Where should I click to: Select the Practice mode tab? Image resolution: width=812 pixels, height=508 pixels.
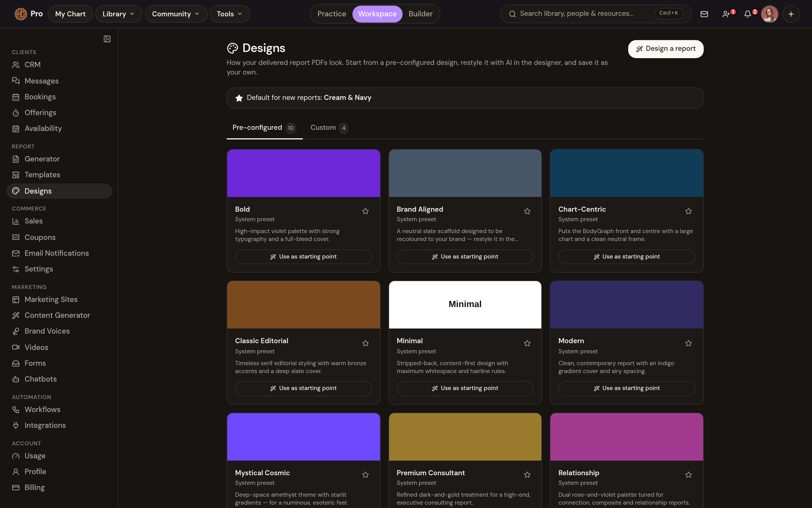pyautogui.click(x=332, y=14)
